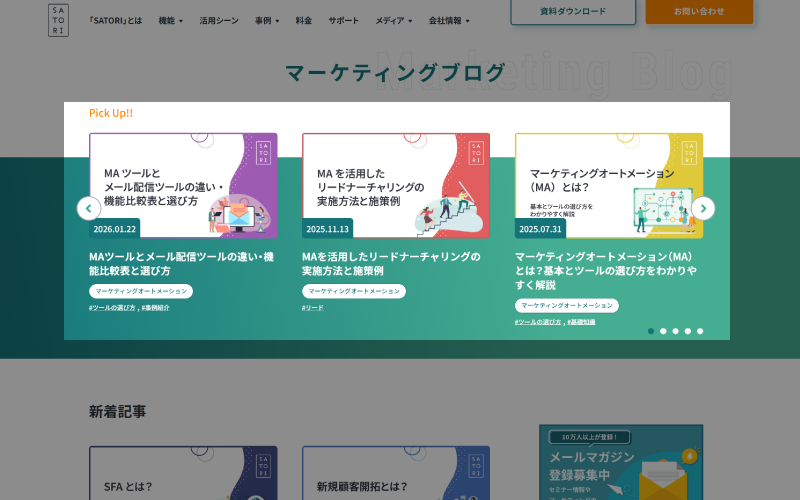Click マーケティングオートメーション tag under 2025.11.13 article
The image size is (800, 500).
point(354,291)
